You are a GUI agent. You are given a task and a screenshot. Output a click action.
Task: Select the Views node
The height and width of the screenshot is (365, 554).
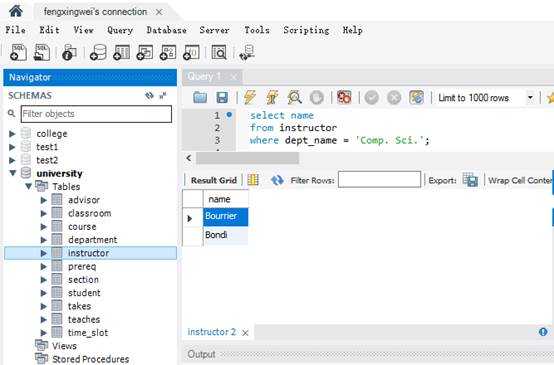(64, 346)
